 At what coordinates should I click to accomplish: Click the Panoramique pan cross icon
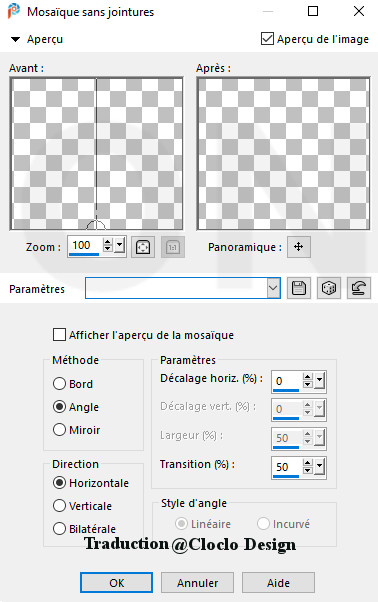coord(299,247)
